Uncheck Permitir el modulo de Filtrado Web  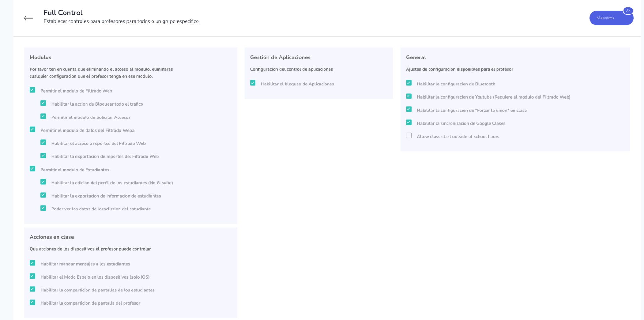[x=32, y=90]
